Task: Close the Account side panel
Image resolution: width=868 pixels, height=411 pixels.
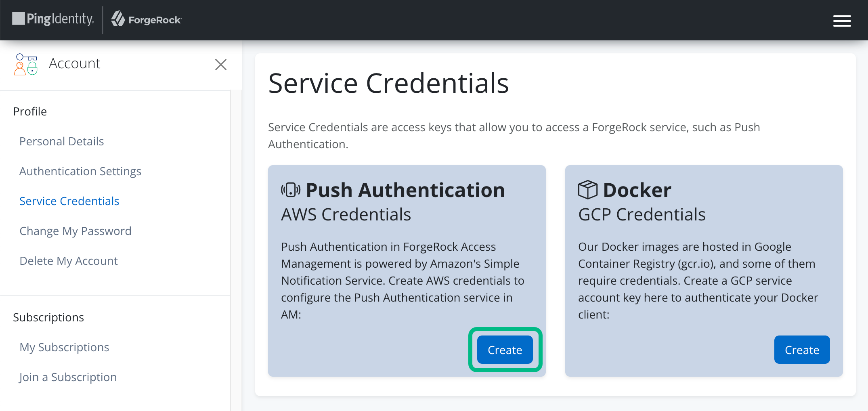Action: (x=221, y=65)
